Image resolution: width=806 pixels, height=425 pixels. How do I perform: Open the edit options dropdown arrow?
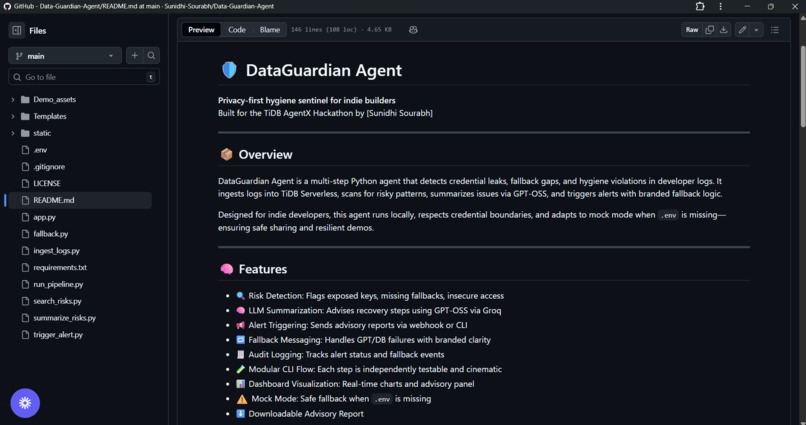pos(756,30)
